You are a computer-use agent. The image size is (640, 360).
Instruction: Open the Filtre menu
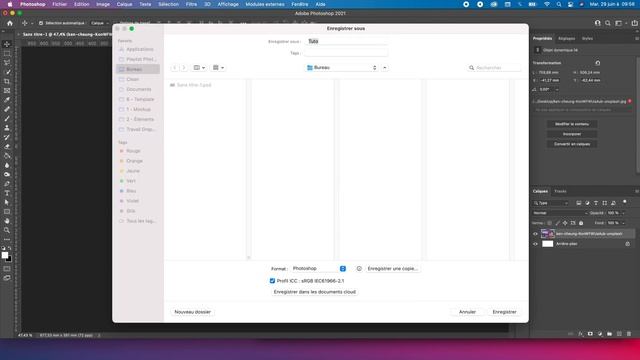pos(191,4)
